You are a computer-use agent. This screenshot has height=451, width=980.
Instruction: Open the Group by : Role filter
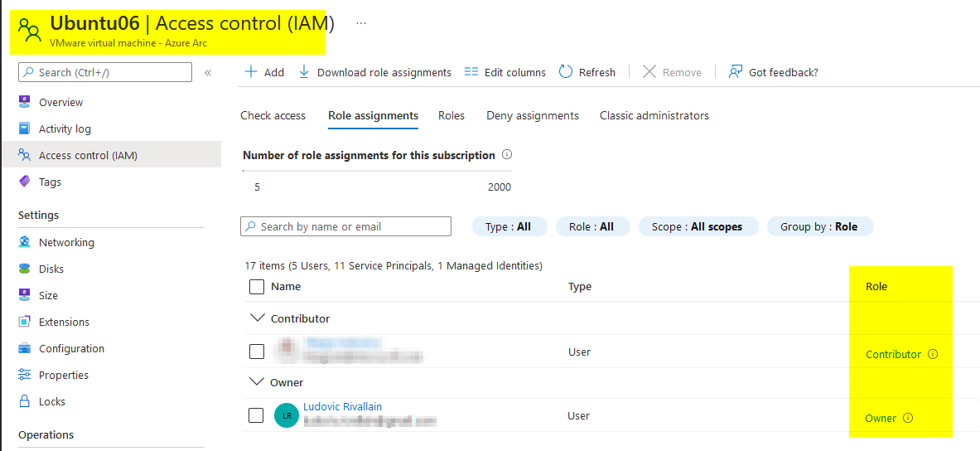pos(820,226)
